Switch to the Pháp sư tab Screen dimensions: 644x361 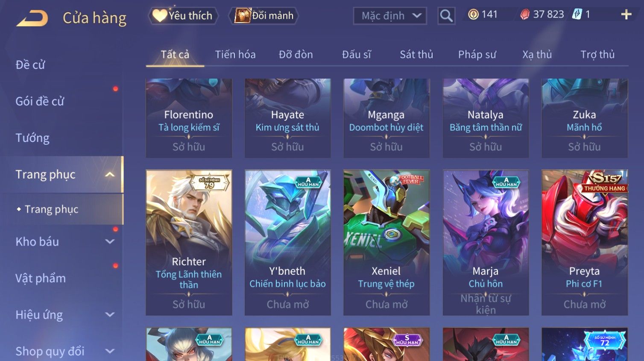[477, 55]
